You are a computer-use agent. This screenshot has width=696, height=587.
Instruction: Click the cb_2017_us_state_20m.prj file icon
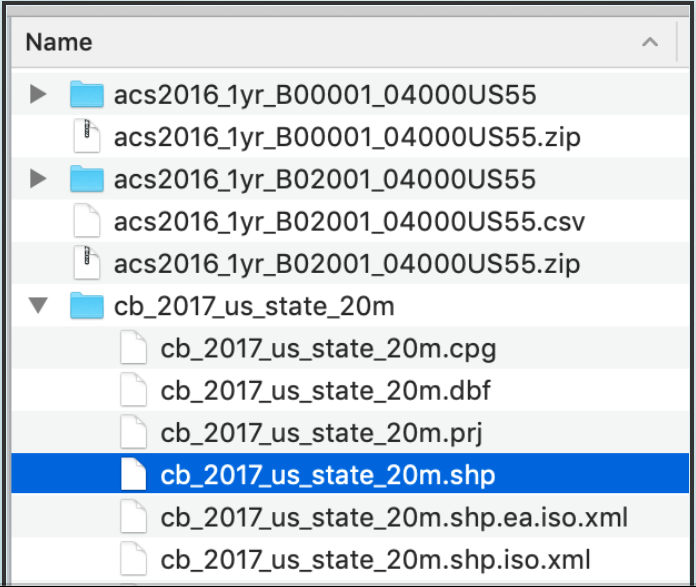point(133,433)
